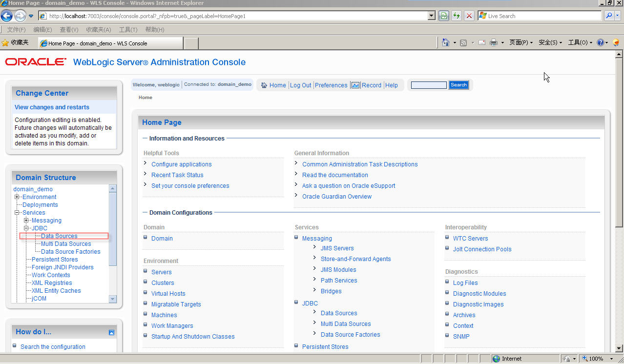Click Domain Structure scrollbar down arrow
624x364 pixels.
(113, 299)
